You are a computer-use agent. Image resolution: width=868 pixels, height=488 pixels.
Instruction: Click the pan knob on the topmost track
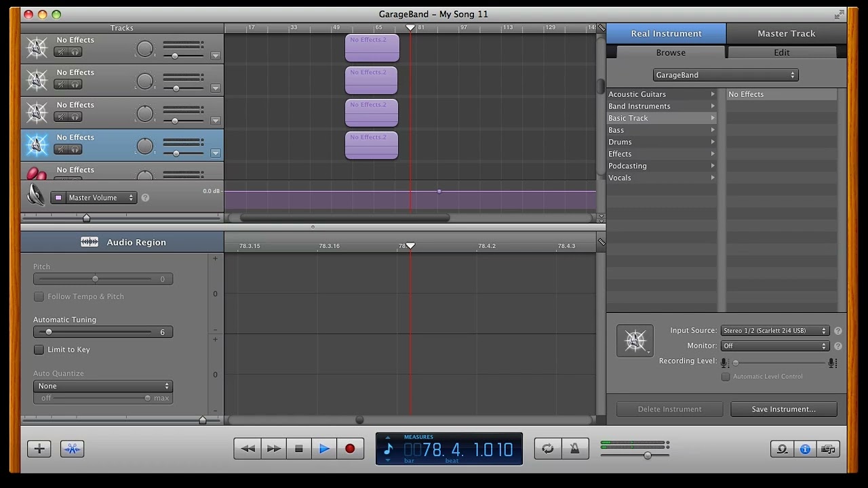[145, 48]
